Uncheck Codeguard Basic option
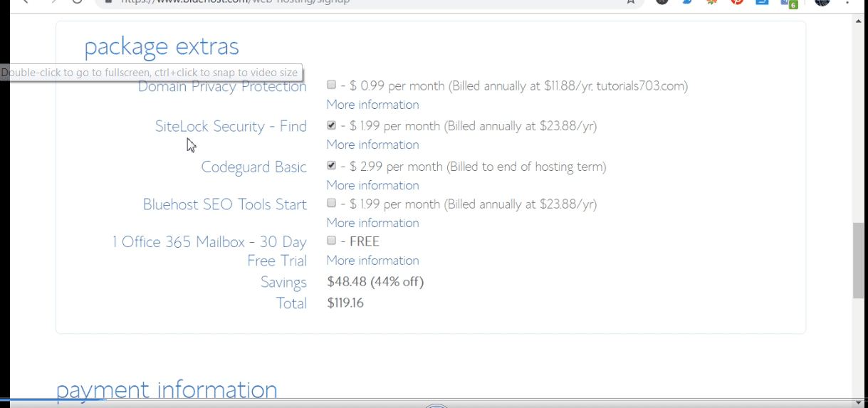This screenshot has width=868, height=408. tap(331, 166)
